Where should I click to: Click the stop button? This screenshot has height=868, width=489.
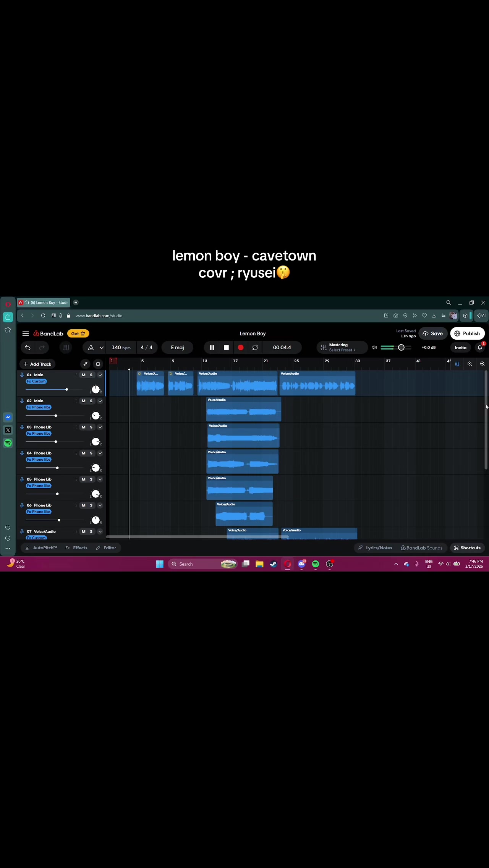226,347
